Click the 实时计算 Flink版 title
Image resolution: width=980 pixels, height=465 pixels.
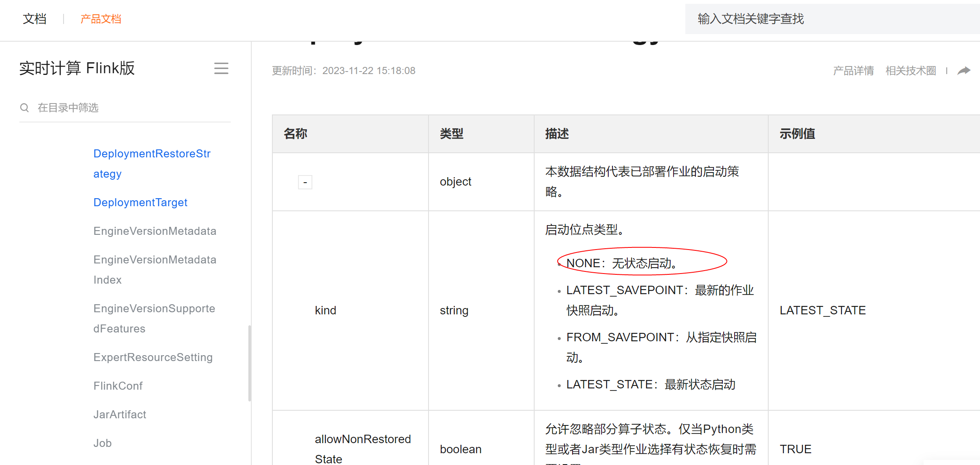click(77, 68)
